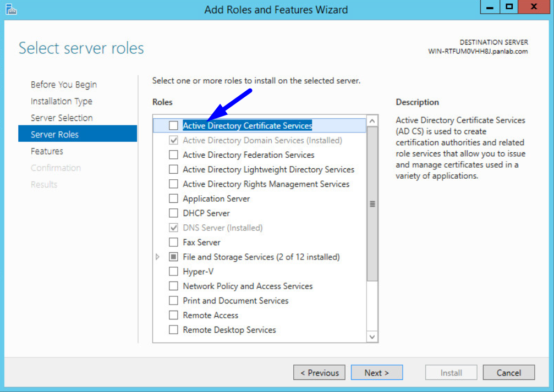Select the Remote Access role checkbox
This screenshot has height=392, width=554.
click(x=173, y=315)
